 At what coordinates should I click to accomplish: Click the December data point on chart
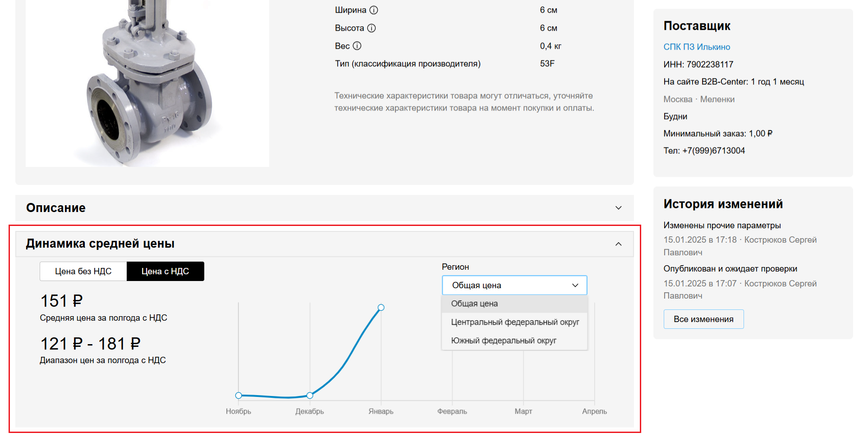[x=310, y=396]
